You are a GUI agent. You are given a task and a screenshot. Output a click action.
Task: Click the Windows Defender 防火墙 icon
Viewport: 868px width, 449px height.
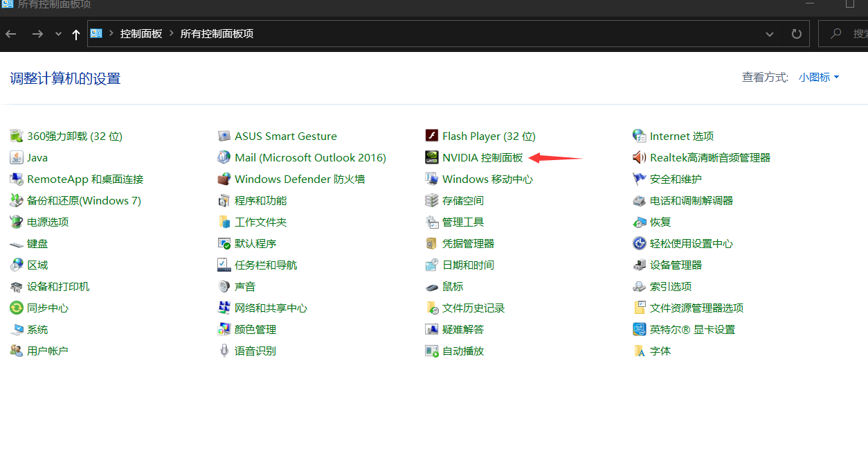coord(224,179)
